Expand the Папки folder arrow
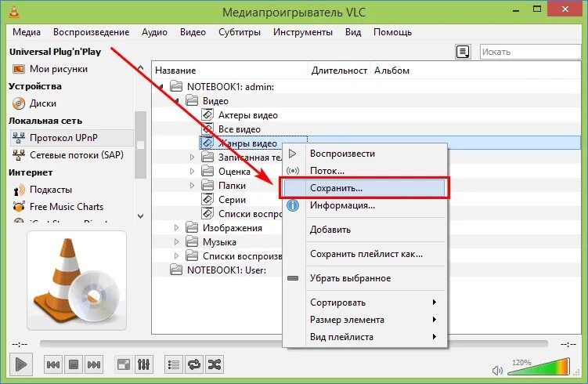This screenshot has width=588, height=384. (x=192, y=186)
